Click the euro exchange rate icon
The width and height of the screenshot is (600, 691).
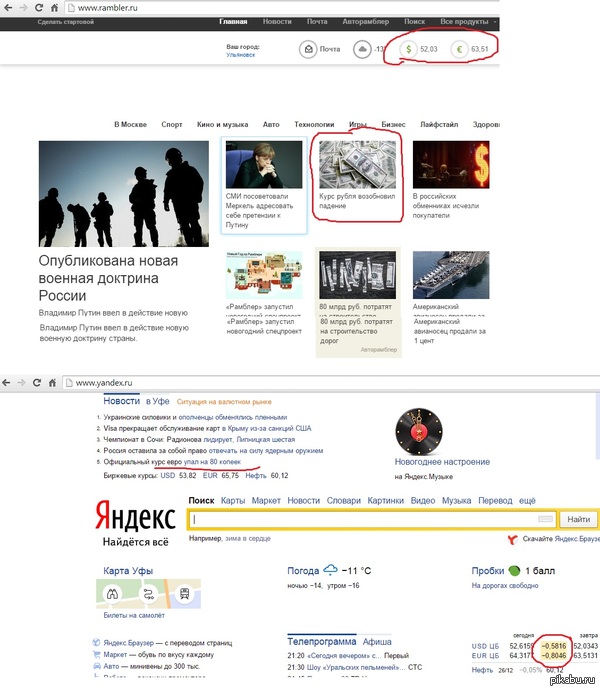[x=457, y=48]
